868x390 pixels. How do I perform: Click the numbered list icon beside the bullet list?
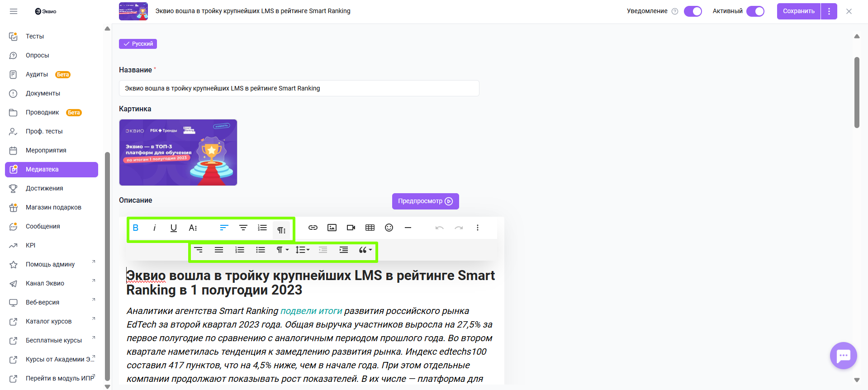240,250
